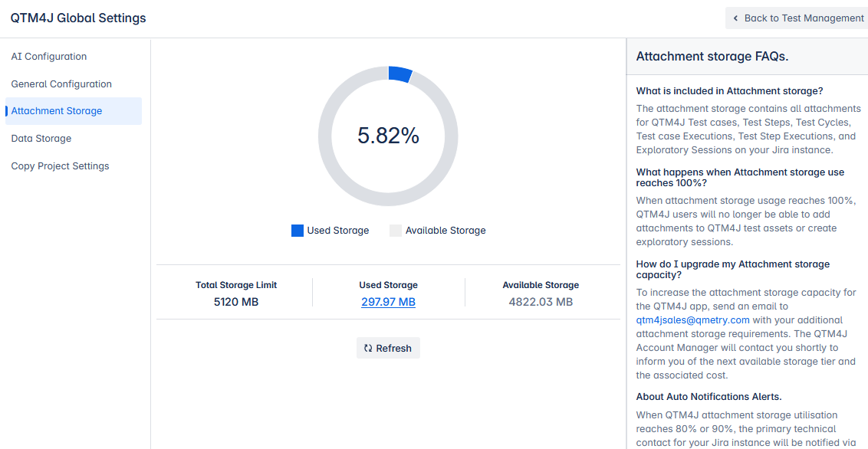Image resolution: width=868 pixels, height=449 pixels.
Task: Open the Attachment Storage section
Action: click(x=57, y=111)
